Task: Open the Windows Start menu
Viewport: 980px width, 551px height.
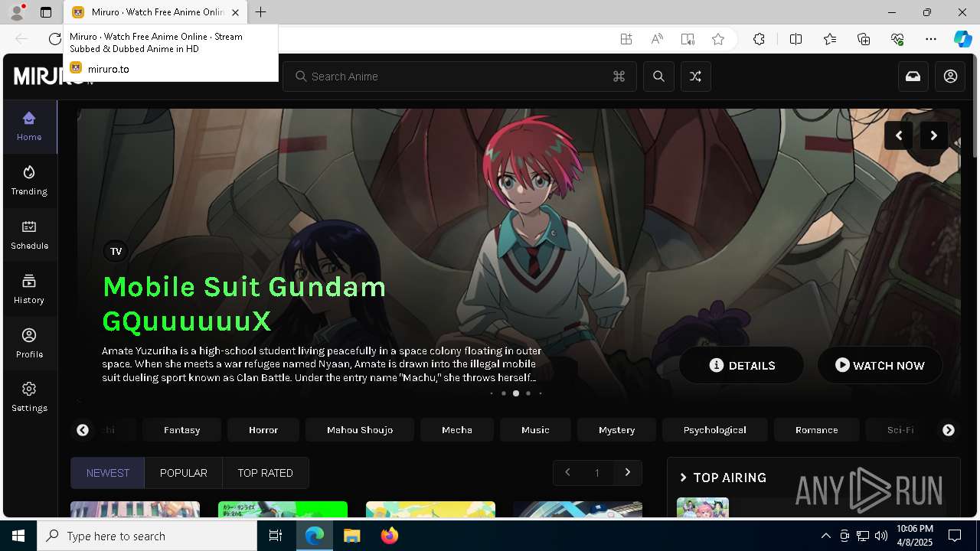Action: coord(18,536)
